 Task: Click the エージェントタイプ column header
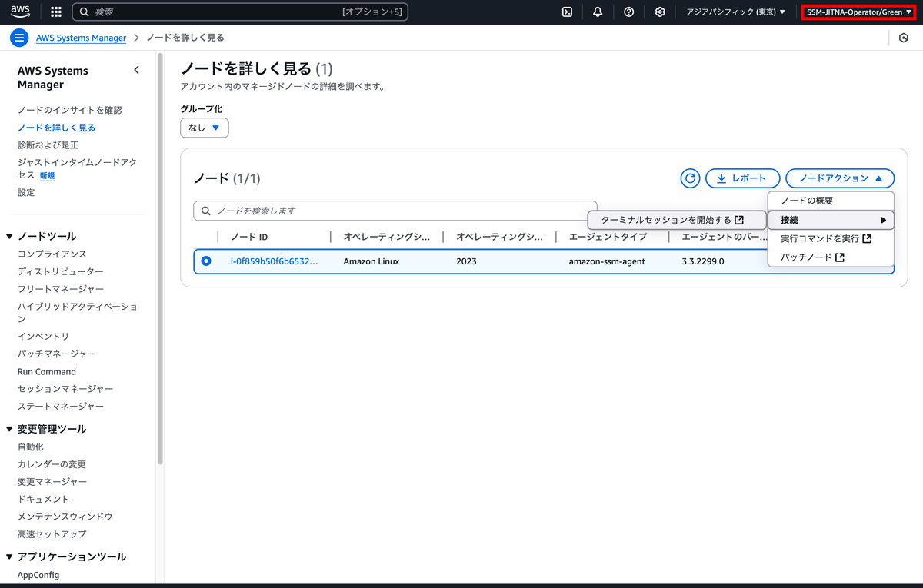(608, 237)
